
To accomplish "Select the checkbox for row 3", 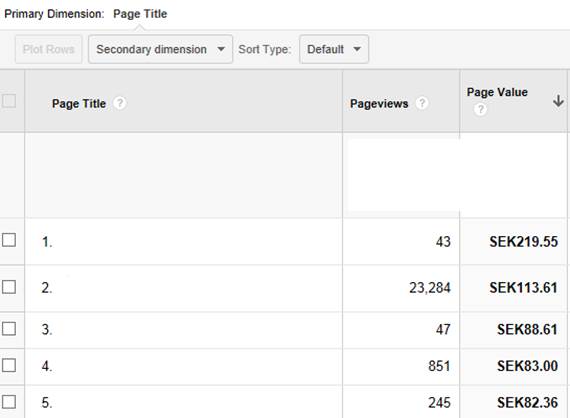I will tap(9, 329).
